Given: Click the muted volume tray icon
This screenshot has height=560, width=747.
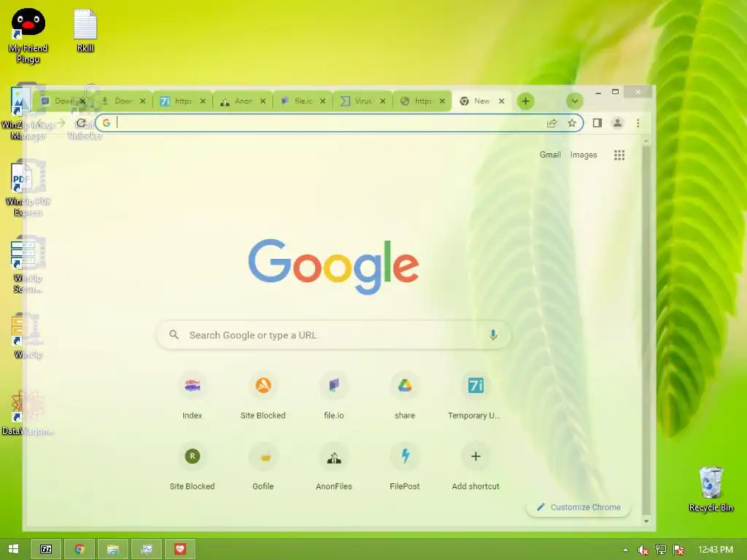Looking at the screenshot, I should (643, 550).
